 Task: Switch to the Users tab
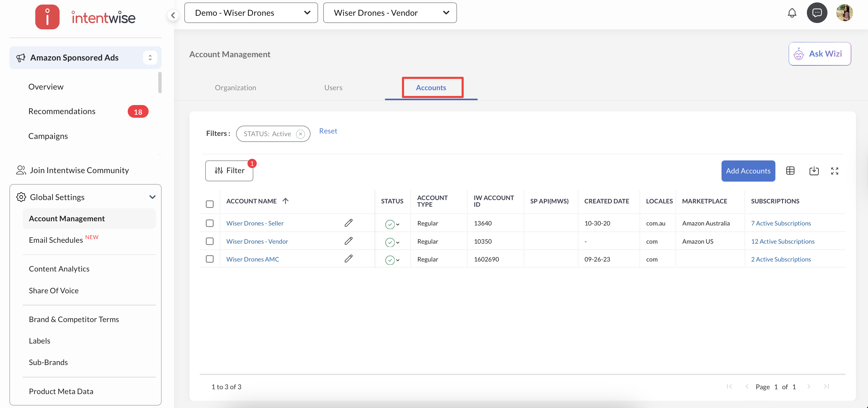coord(333,87)
